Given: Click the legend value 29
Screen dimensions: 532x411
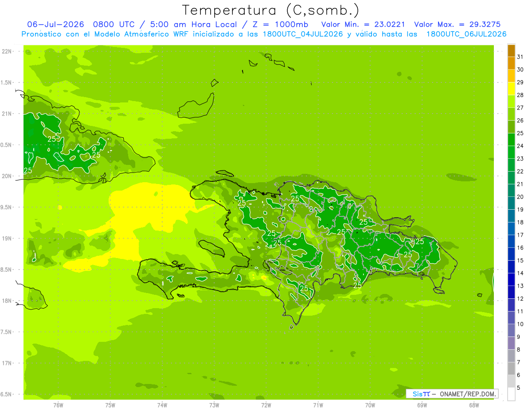Looking at the screenshot, I should point(520,82).
